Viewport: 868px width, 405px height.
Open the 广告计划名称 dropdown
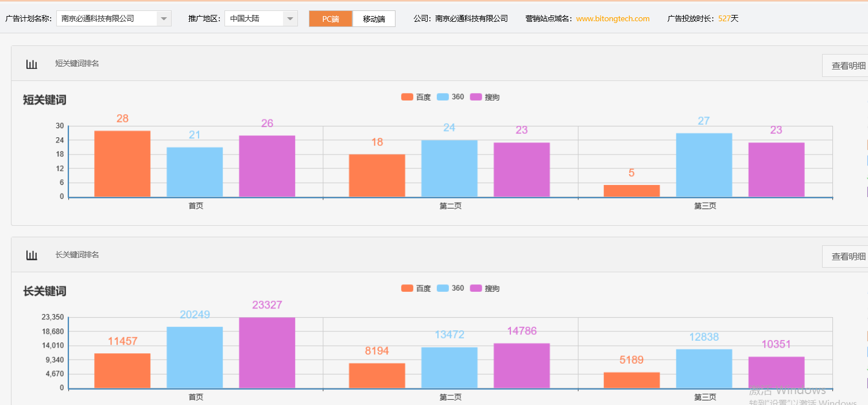tap(164, 18)
